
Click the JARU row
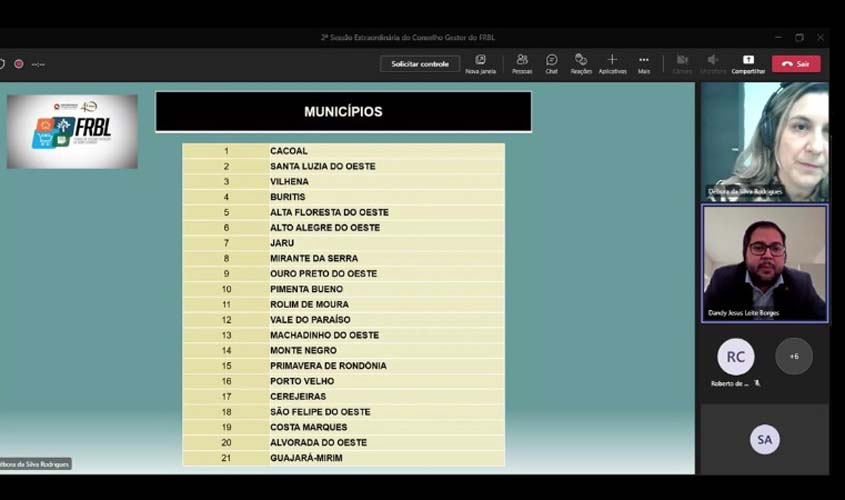[x=343, y=243]
